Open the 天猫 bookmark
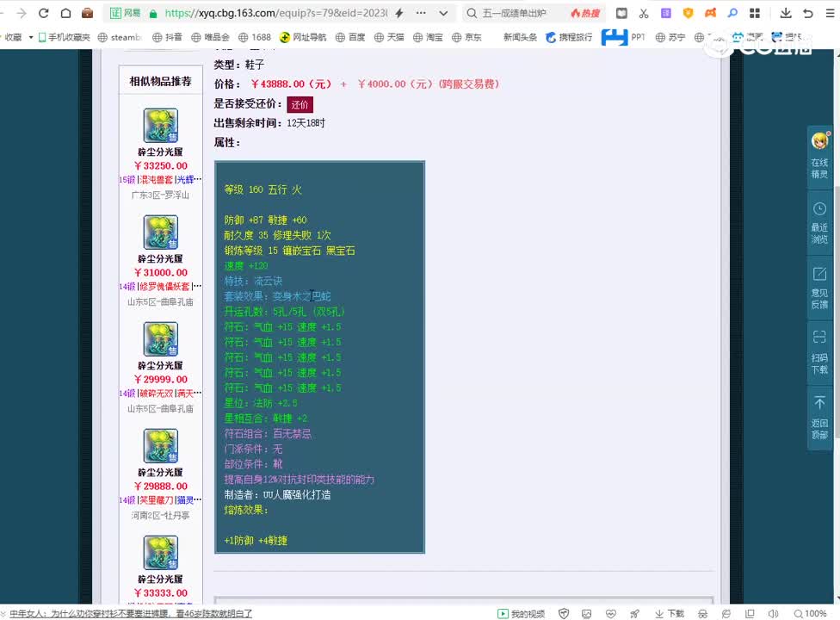 [x=389, y=37]
